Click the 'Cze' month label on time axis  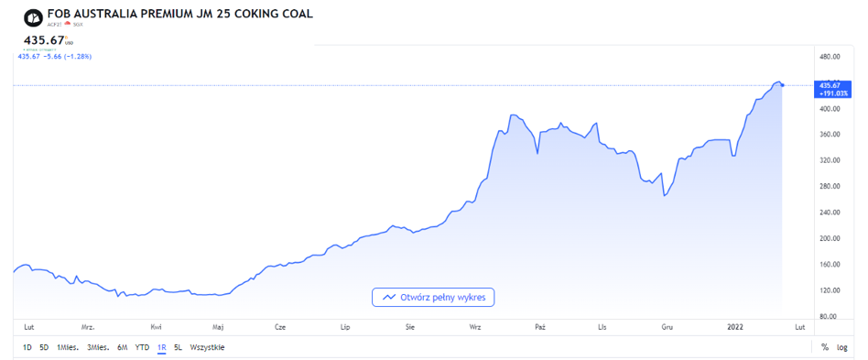pyautogui.click(x=280, y=327)
